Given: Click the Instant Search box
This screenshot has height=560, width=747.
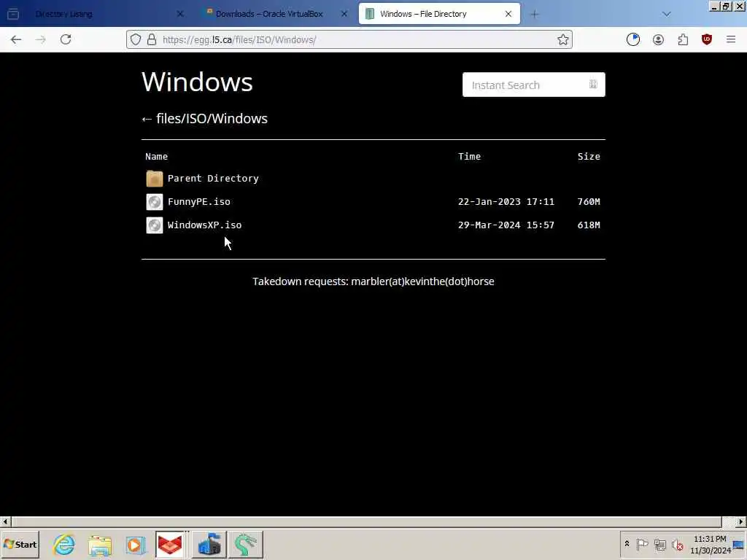Looking at the screenshot, I should (x=533, y=85).
